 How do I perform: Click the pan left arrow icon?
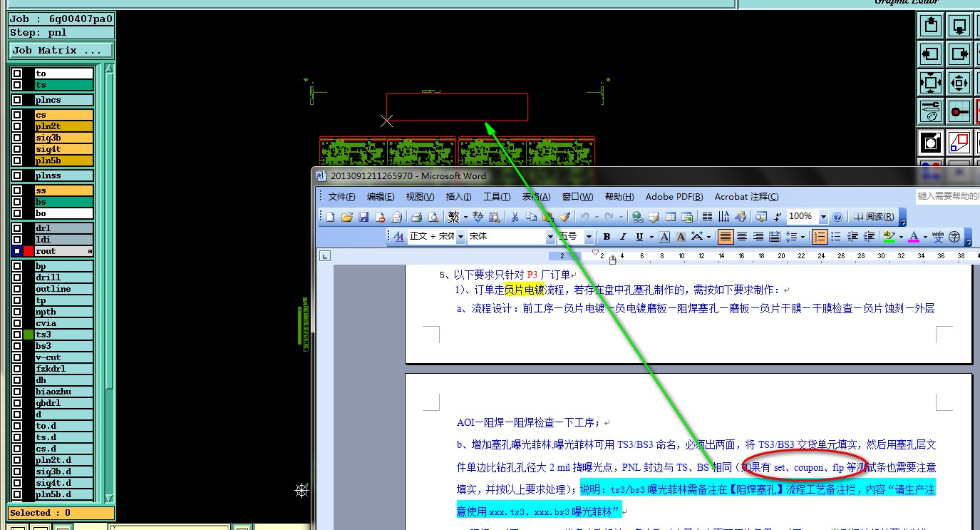931,54
